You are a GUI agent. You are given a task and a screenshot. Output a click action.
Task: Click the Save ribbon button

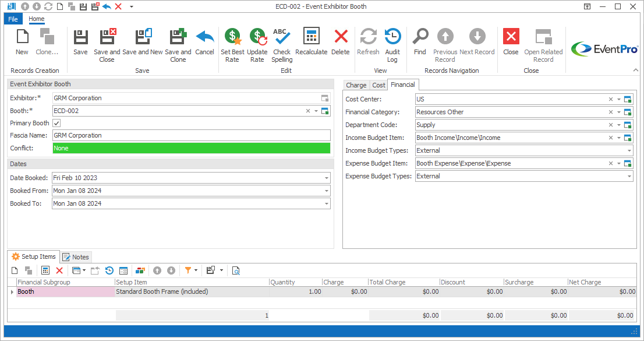pyautogui.click(x=80, y=41)
